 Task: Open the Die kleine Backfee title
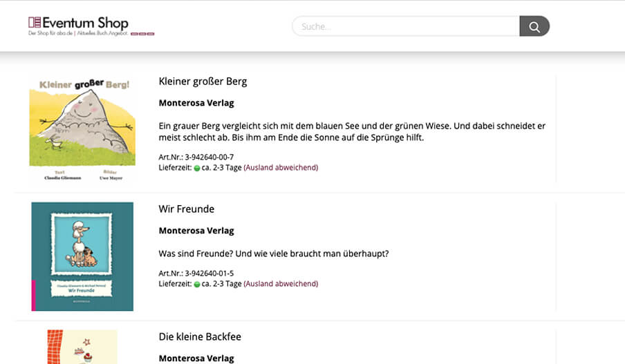pos(200,337)
